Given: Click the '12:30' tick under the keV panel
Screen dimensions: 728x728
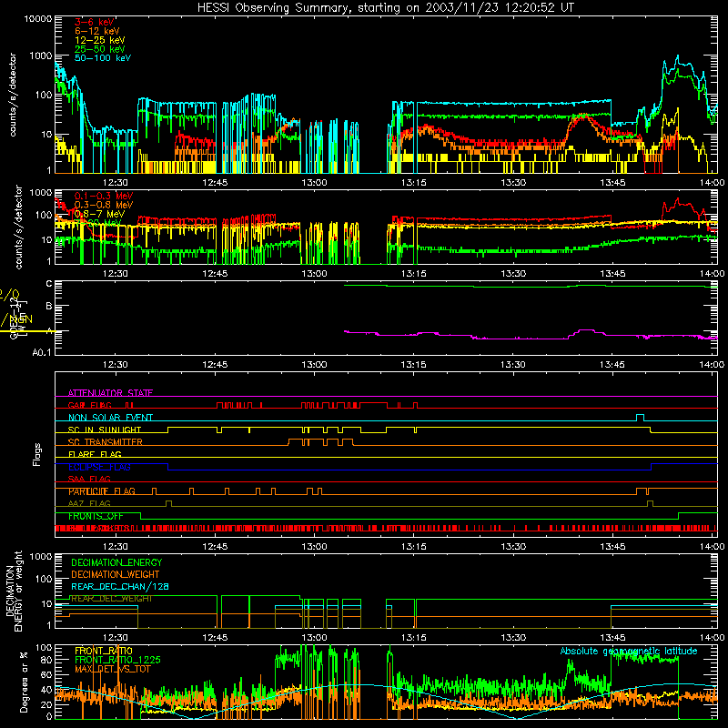Looking at the screenshot, I should [x=116, y=183].
